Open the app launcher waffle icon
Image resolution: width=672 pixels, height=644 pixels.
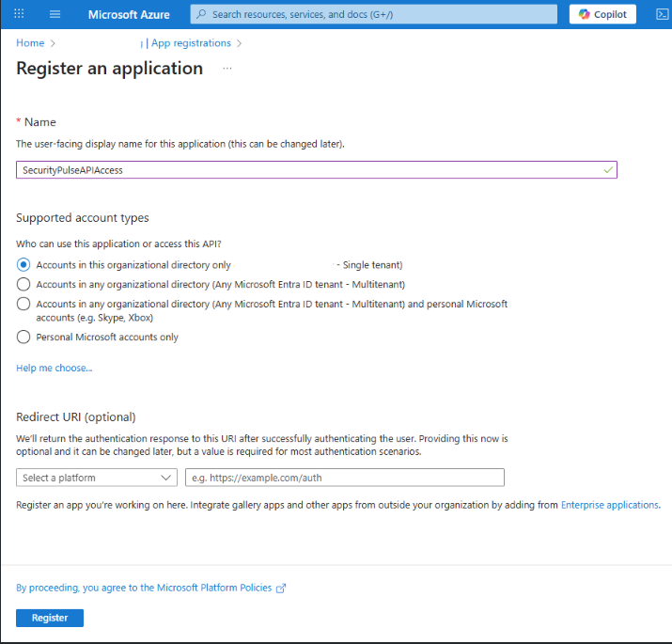point(19,14)
